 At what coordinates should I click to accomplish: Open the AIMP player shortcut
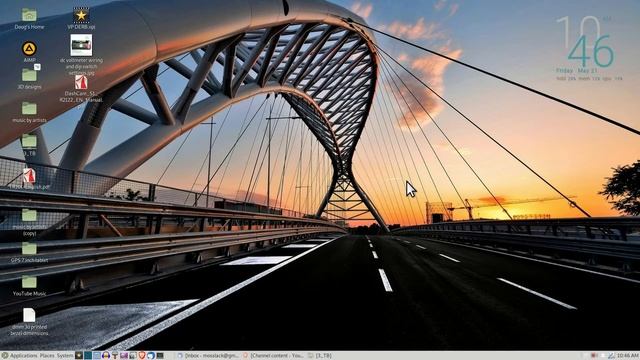click(29, 49)
